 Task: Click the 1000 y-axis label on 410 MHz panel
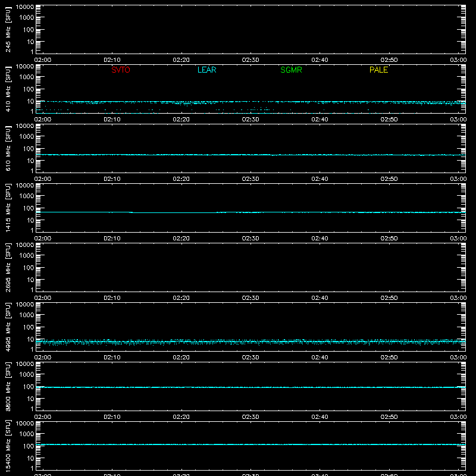click(x=27, y=77)
